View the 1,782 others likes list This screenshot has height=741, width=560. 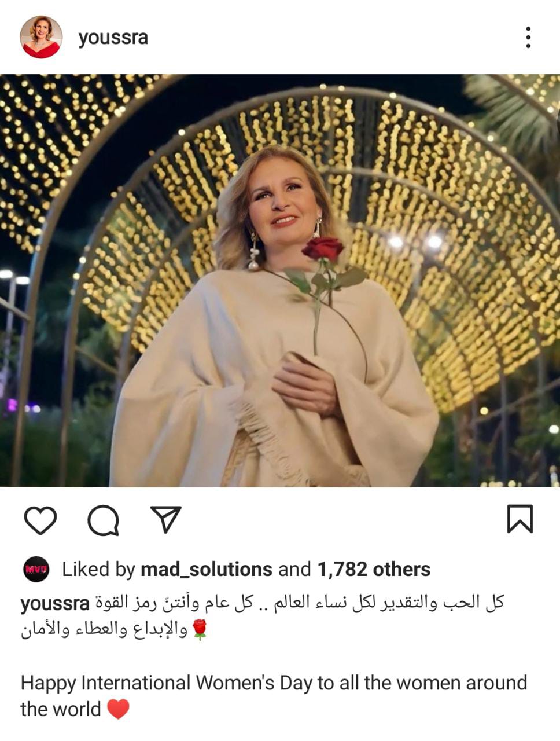(x=374, y=570)
